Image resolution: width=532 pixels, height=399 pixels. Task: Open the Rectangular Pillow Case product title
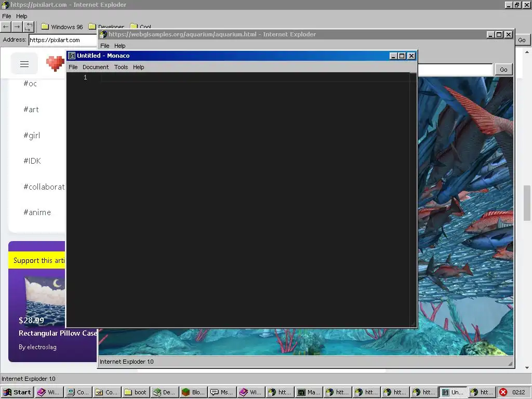click(x=58, y=333)
